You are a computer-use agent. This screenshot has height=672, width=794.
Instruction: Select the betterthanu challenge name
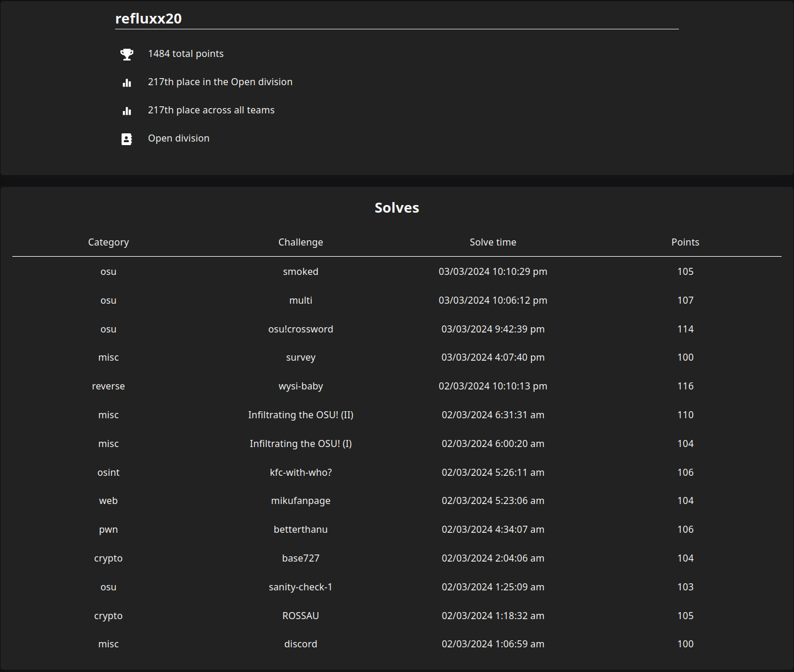301,529
